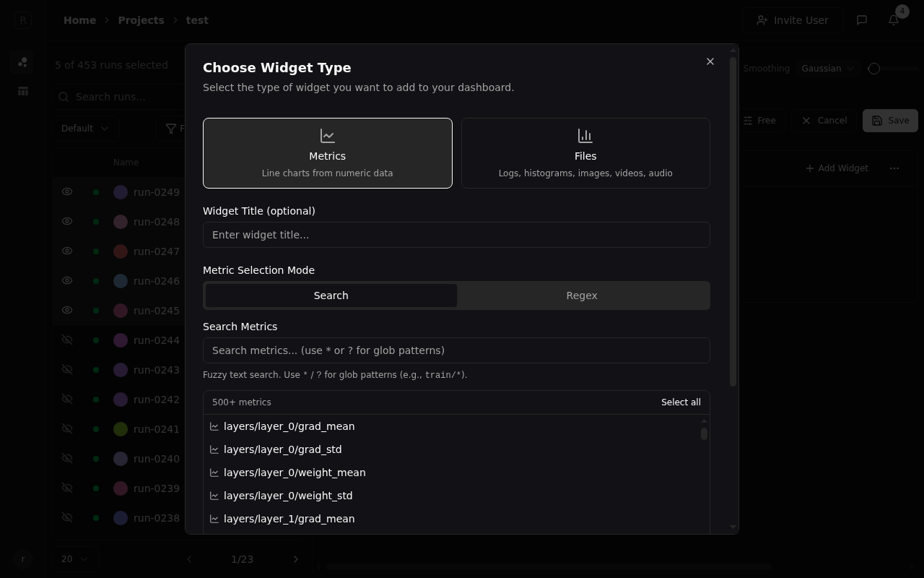Screen dimensions: 924x578
Task: Save the dashboard with the Save button
Action: pyautogui.click(x=889, y=121)
